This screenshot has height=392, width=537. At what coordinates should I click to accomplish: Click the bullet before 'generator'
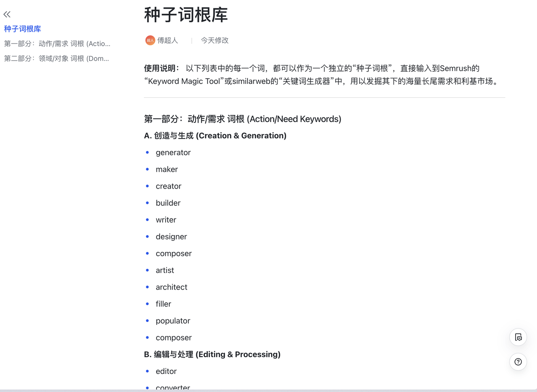(147, 153)
